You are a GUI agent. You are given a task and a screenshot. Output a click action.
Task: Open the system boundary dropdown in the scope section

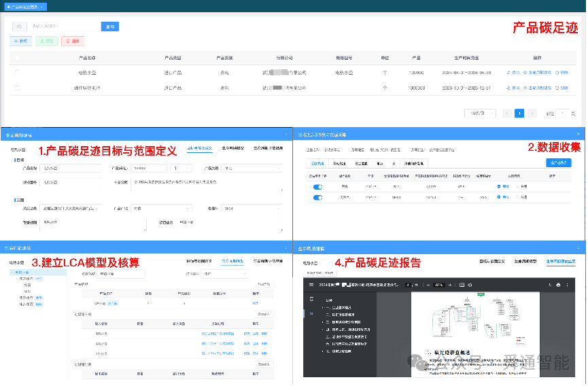(71, 209)
